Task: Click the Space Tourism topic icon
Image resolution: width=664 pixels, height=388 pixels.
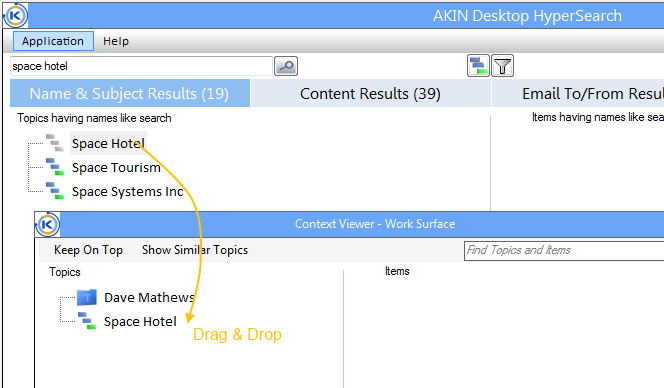Action: coord(55,167)
